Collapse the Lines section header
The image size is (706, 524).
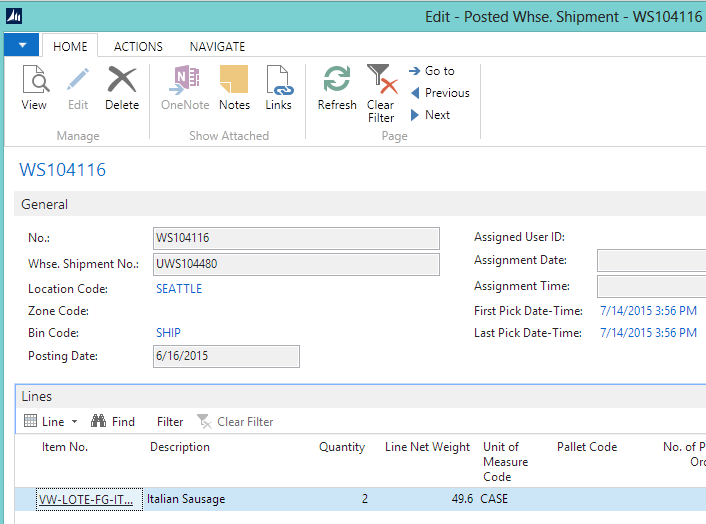(x=37, y=396)
